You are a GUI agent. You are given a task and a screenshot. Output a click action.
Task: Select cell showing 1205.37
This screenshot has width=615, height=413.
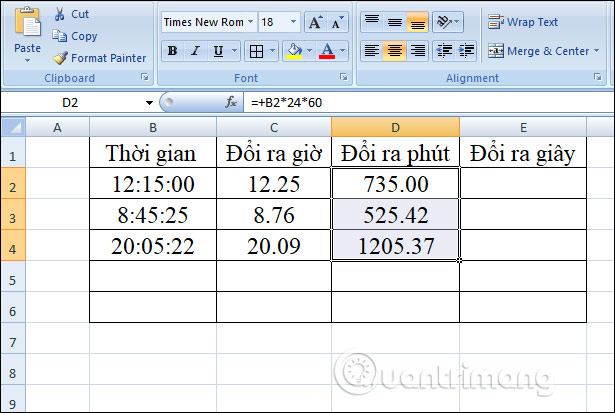point(395,246)
